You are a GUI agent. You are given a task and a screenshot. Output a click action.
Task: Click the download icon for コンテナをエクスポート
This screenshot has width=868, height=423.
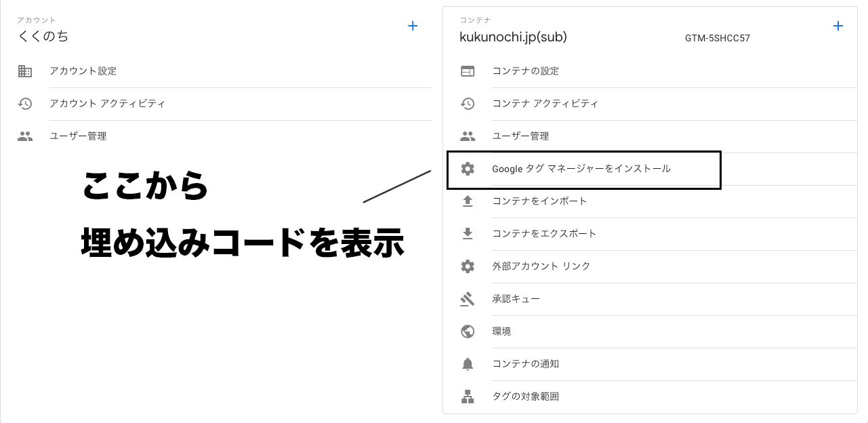point(468,234)
